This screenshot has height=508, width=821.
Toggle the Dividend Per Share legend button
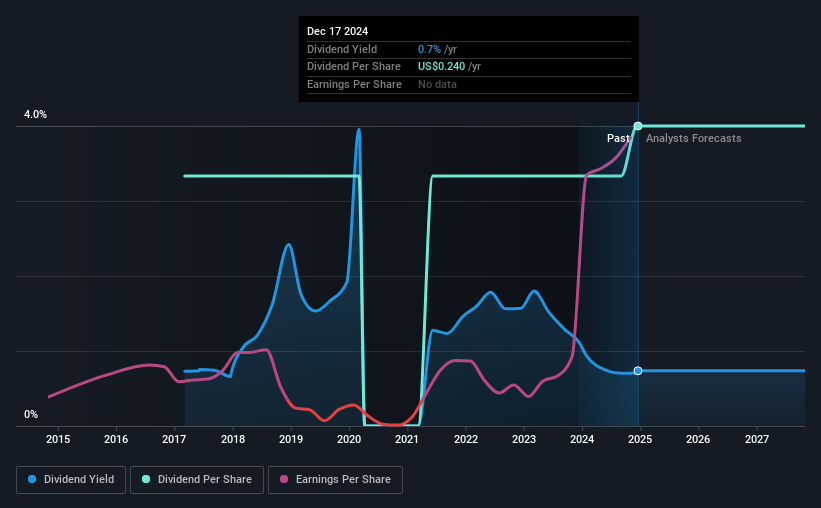(x=197, y=480)
